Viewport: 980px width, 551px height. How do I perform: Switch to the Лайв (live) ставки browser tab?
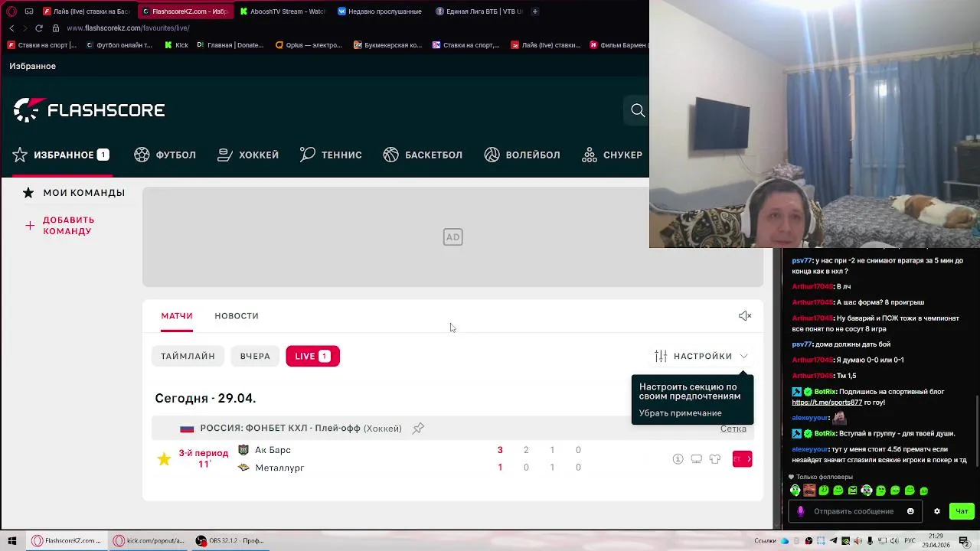(x=87, y=11)
